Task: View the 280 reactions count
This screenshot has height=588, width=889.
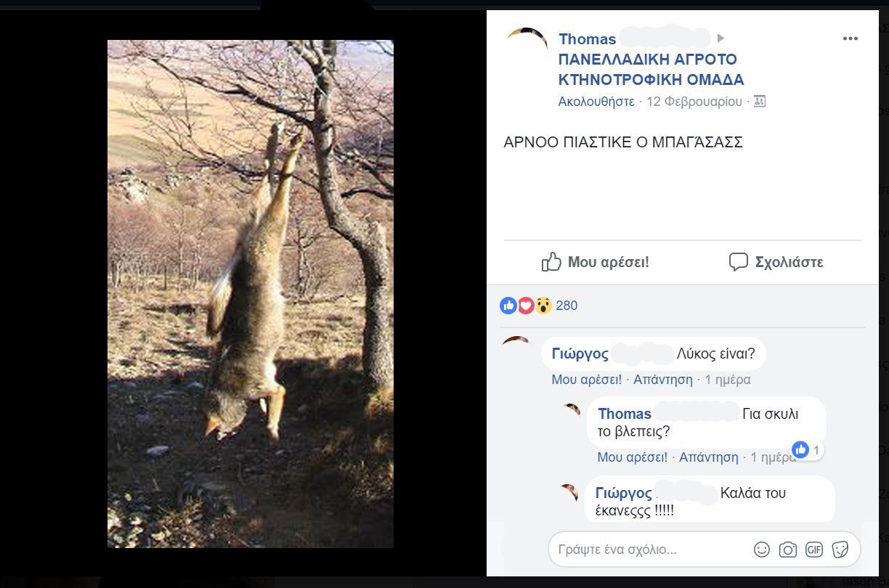Action: pyautogui.click(x=567, y=306)
